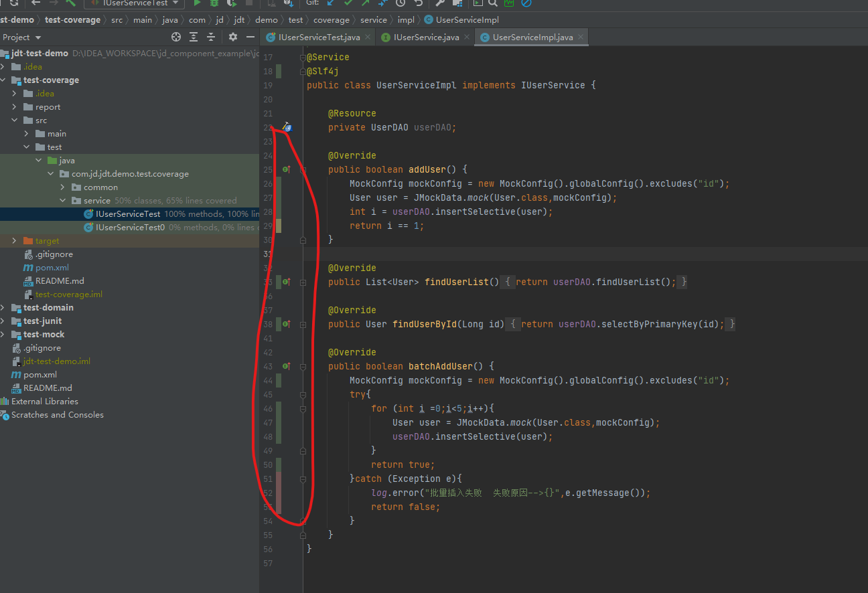Click the Spring bean gutter icon beside userDAO
Screen dimensions: 868x593
(x=287, y=126)
